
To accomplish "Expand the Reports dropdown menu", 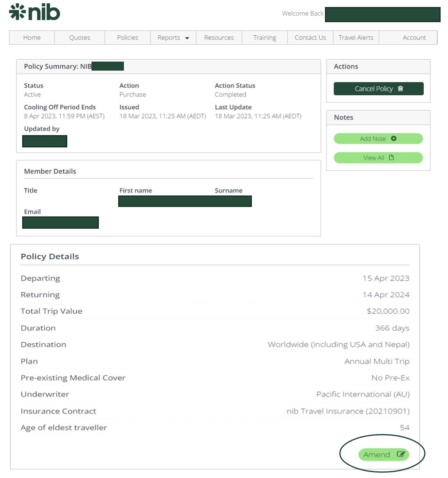I will click(173, 37).
